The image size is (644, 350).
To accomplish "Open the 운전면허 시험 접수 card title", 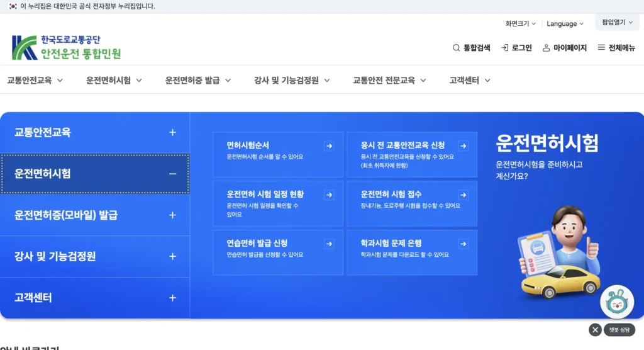I will click(391, 194).
